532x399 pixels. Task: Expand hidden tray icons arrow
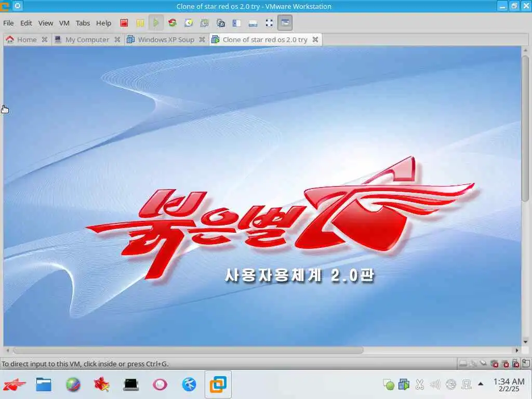coord(481,384)
